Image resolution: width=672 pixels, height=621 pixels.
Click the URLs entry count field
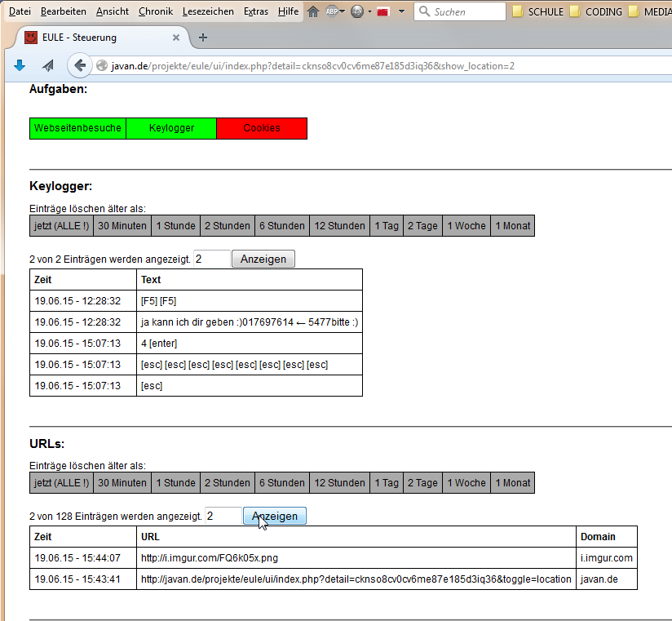pos(223,516)
